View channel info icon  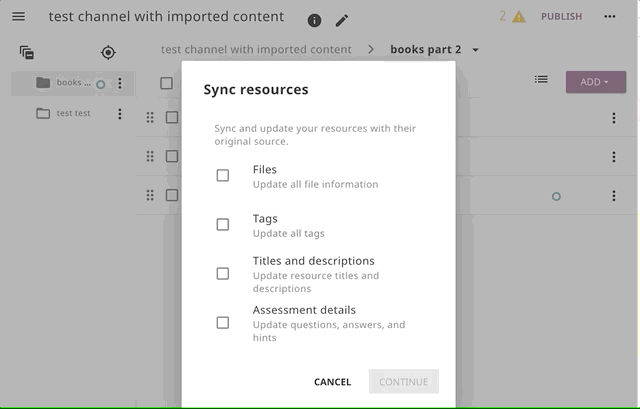point(314,20)
